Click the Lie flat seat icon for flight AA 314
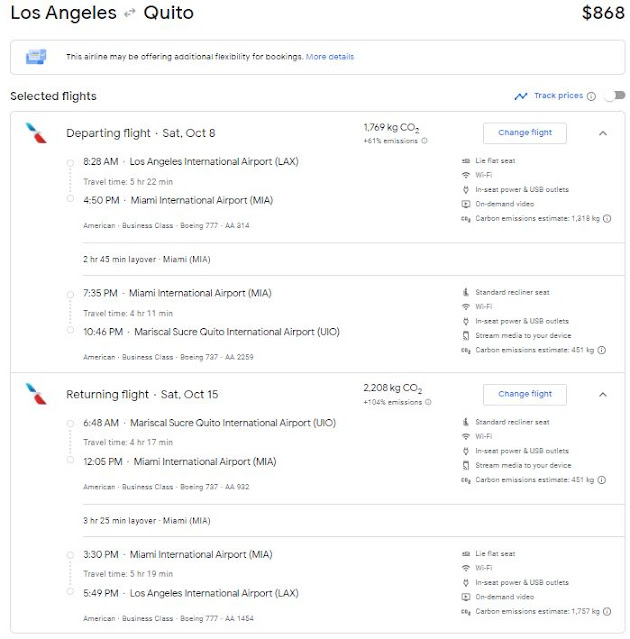This screenshot has height=639, width=630. pos(465,162)
